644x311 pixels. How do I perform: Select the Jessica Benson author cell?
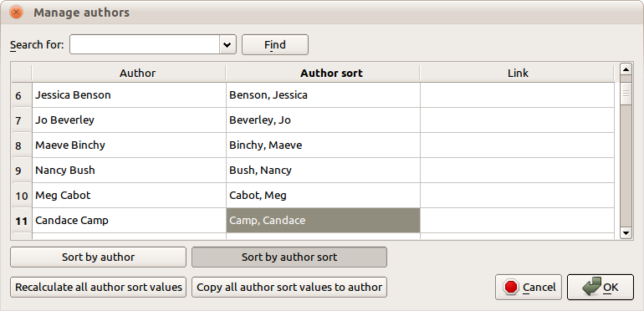pyautogui.click(x=129, y=95)
